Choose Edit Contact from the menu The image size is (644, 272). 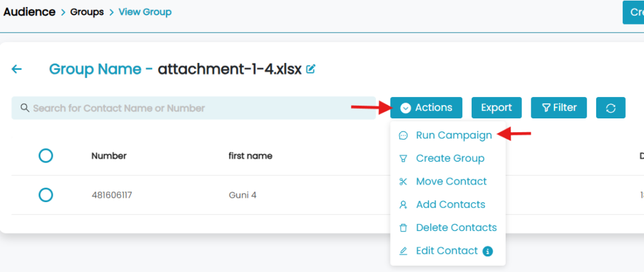pos(447,251)
